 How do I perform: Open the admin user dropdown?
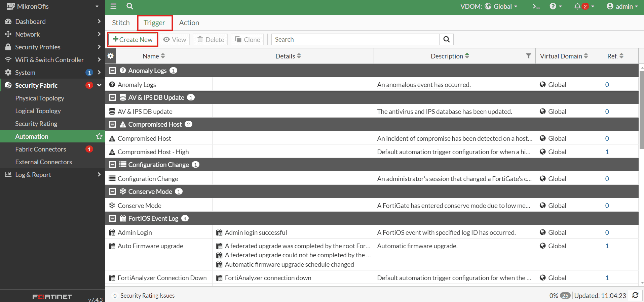click(622, 6)
